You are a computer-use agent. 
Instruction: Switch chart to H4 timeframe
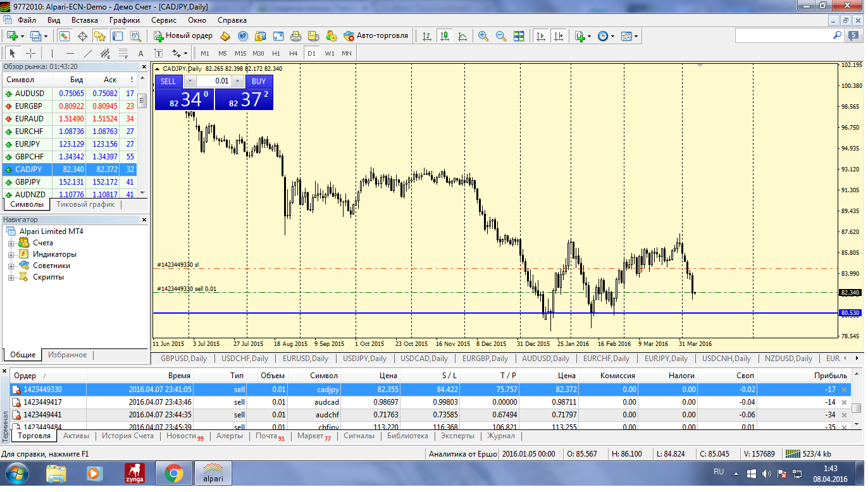point(294,54)
